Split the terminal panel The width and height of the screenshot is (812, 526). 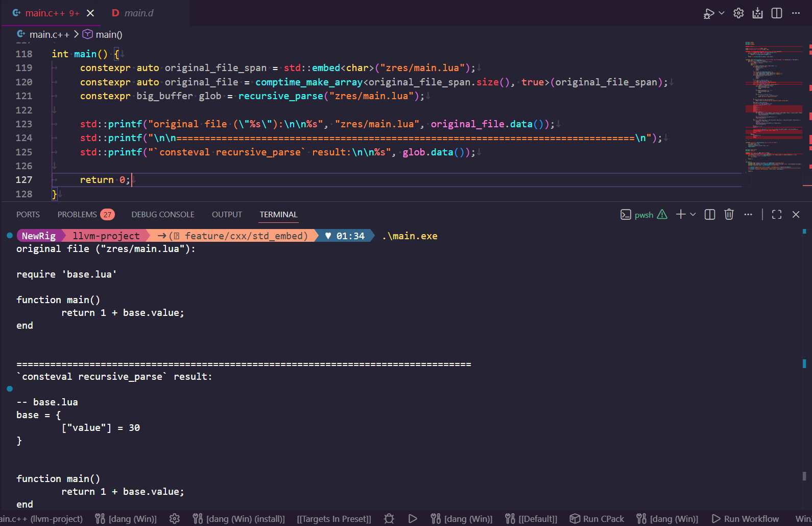click(x=710, y=215)
